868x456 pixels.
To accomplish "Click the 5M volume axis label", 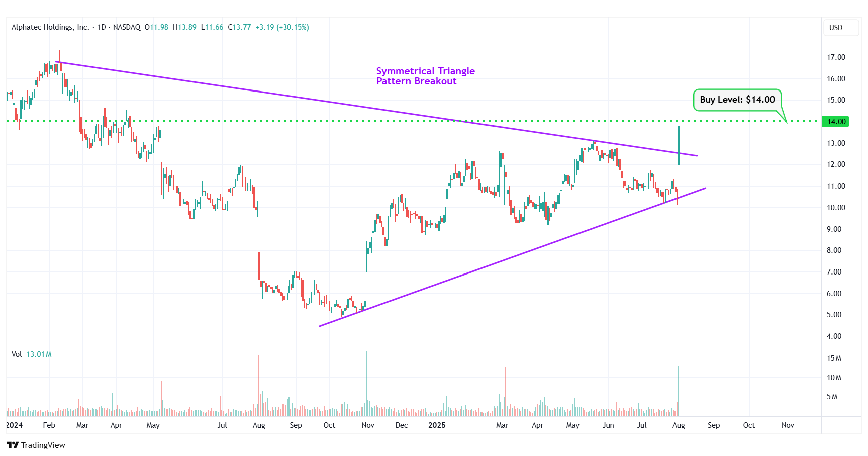I will coord(832,397).
